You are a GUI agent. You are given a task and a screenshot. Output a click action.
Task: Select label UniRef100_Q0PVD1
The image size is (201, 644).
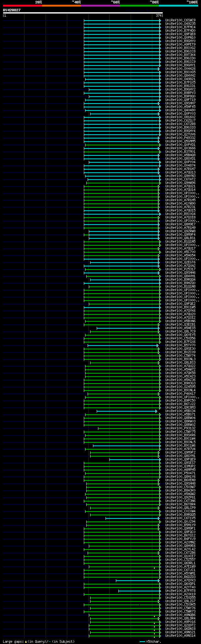click(x=180, y=145)
